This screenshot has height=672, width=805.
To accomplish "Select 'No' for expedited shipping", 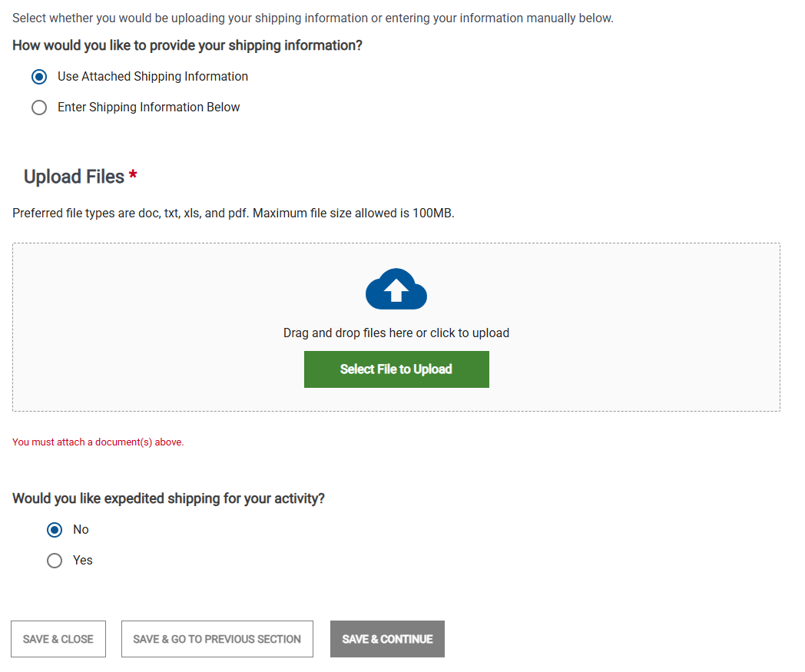I will [54, 529].
